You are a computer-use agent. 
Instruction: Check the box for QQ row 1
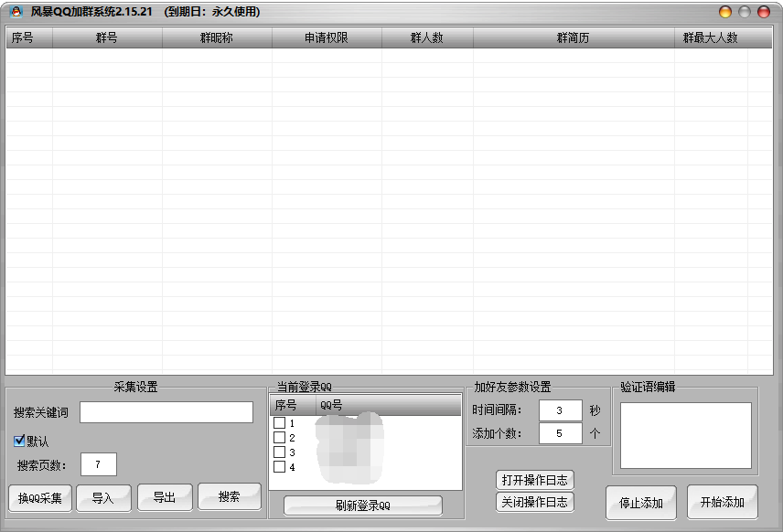click(x=280, y=423)
